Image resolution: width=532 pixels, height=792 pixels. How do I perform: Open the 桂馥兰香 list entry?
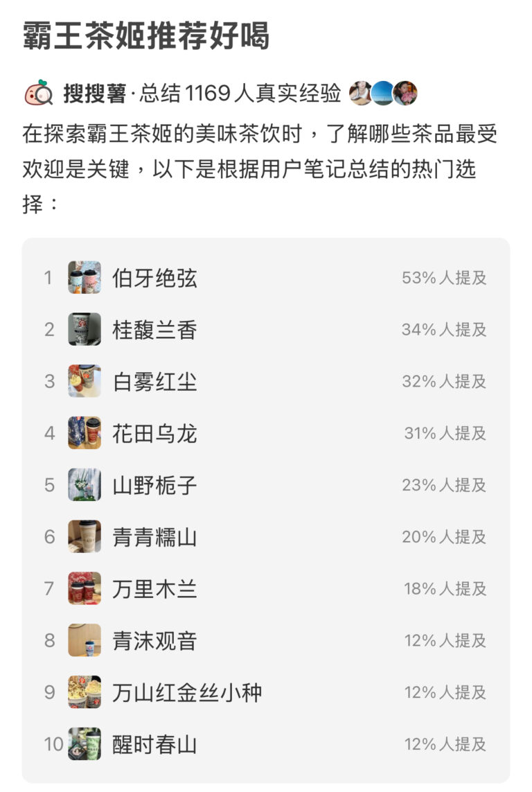pyautogui.click(x=154, y=330)
